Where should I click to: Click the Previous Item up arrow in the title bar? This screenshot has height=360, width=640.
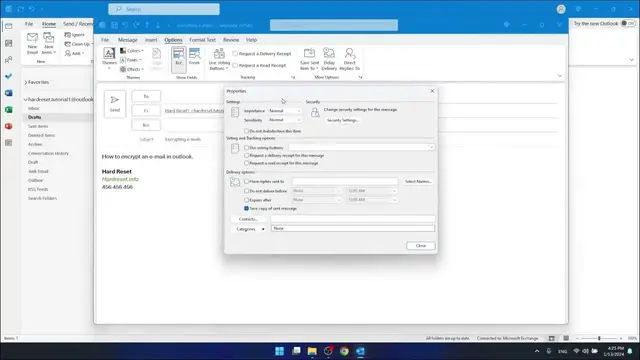tap(147, 25)
